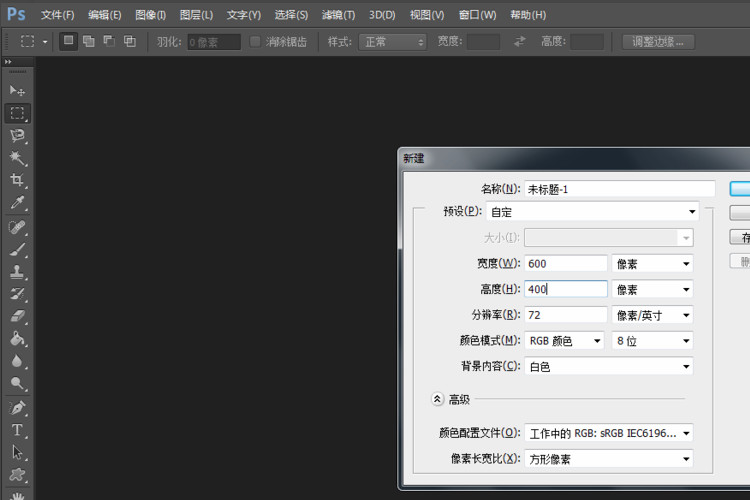Select the Blur tool
The height and width of the screenshot is (500, 750).
pos(17,361)
